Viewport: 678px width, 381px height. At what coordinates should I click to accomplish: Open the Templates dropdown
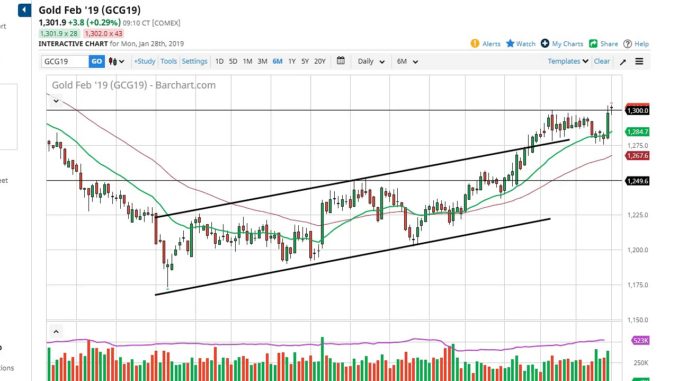568,61
